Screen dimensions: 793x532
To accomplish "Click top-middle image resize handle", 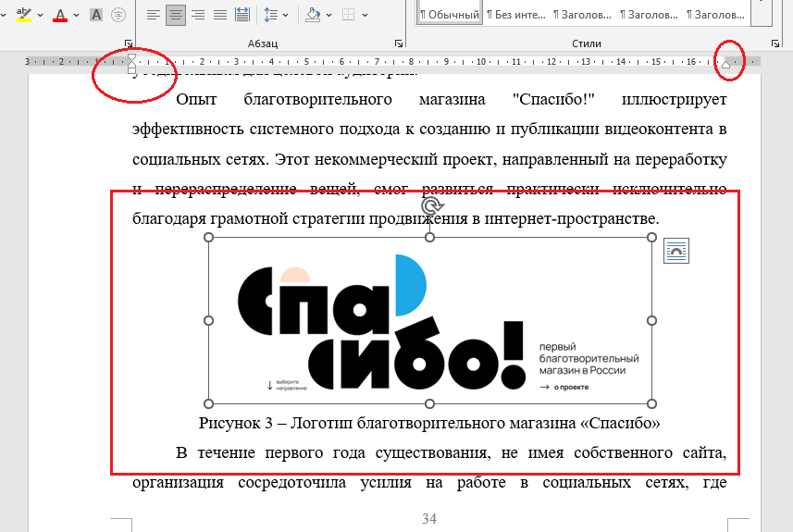I will [x=429, y=237].
